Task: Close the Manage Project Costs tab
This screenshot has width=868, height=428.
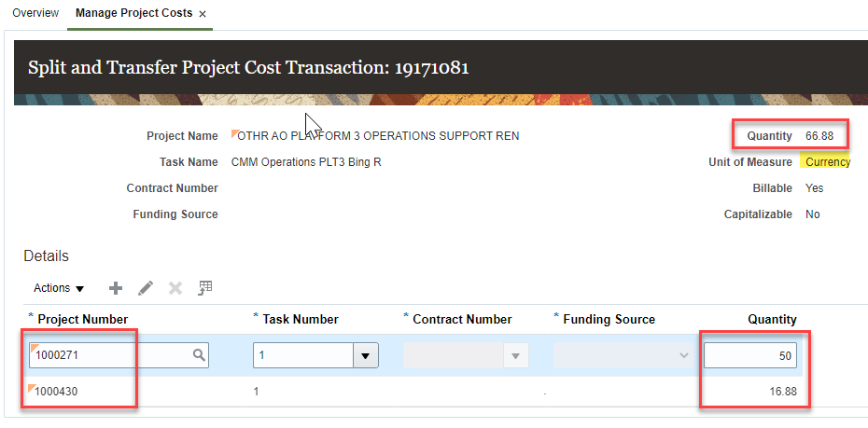Action: (203, 14)
